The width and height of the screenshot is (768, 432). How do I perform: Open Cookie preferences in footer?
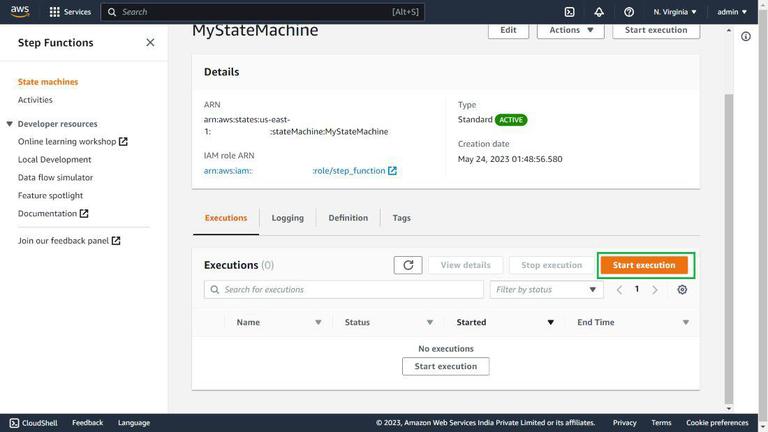click(717, 423)
